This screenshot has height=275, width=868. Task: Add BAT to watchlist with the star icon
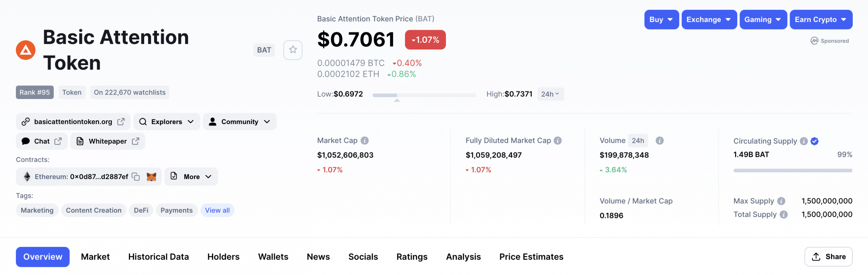293,50
